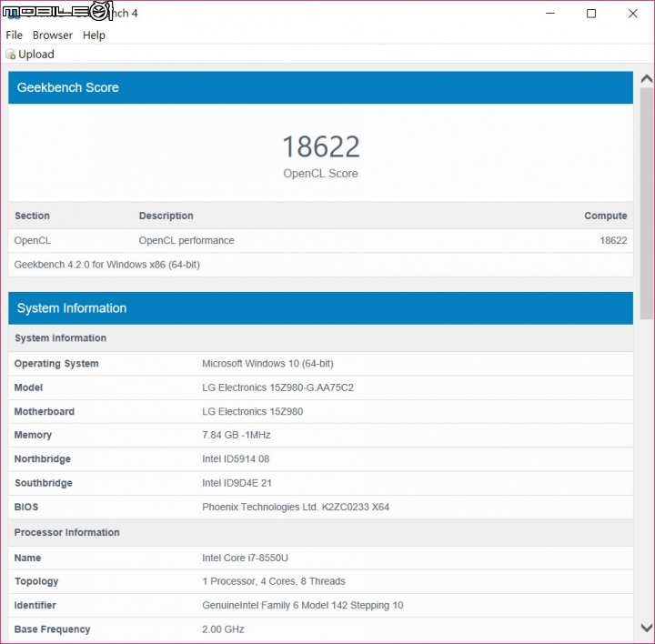Click the 'Compute' column header
The height and width of the screenshot is (644, 655).
pyautogui.click(x=606, y=216)
